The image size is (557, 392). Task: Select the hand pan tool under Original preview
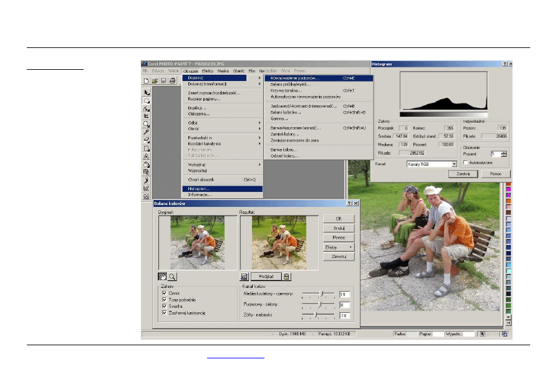pyautogui.click(x=162, y=276)
